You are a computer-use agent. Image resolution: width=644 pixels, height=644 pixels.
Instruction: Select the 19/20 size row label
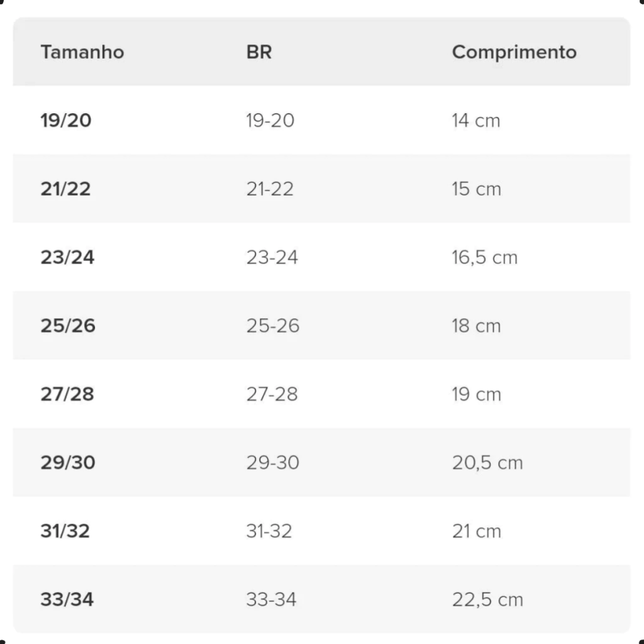(66, 120)
